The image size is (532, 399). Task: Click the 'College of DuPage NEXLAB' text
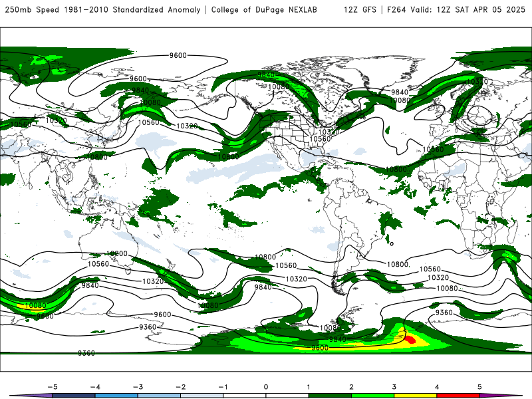coord(264,9)
